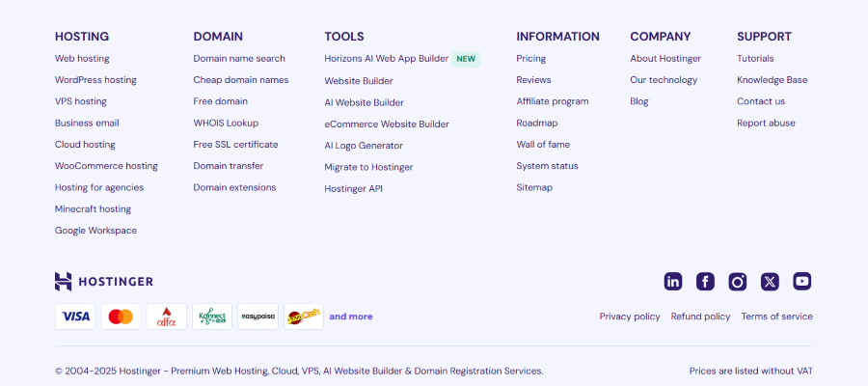Click the Alfa payment icon
Viewport: 868px width, 386px height.
(x=167, y=317)
